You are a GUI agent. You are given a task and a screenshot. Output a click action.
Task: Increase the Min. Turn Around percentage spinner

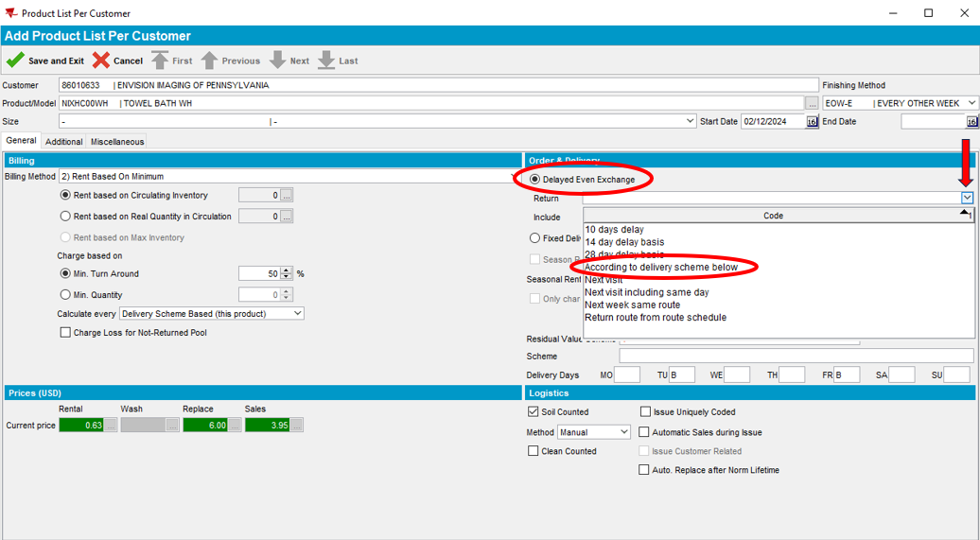pos(287,270)
